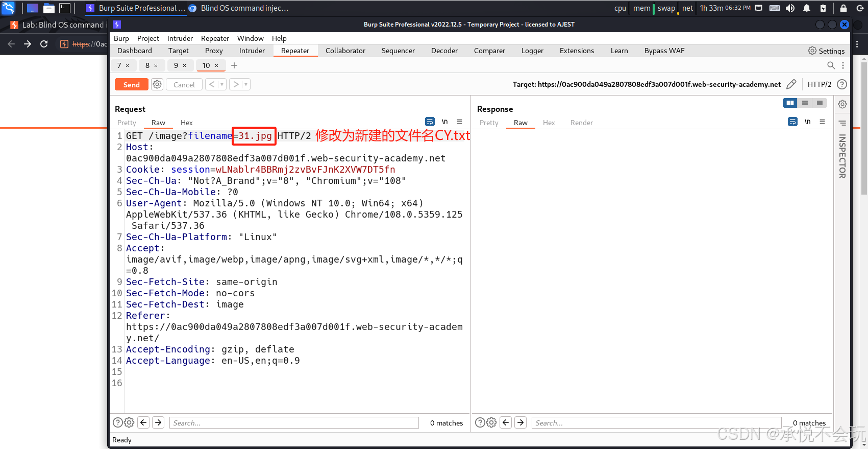Screen dimensions: 868x449
Task: Open notifications bell in top panel
Action: (807, 8)
